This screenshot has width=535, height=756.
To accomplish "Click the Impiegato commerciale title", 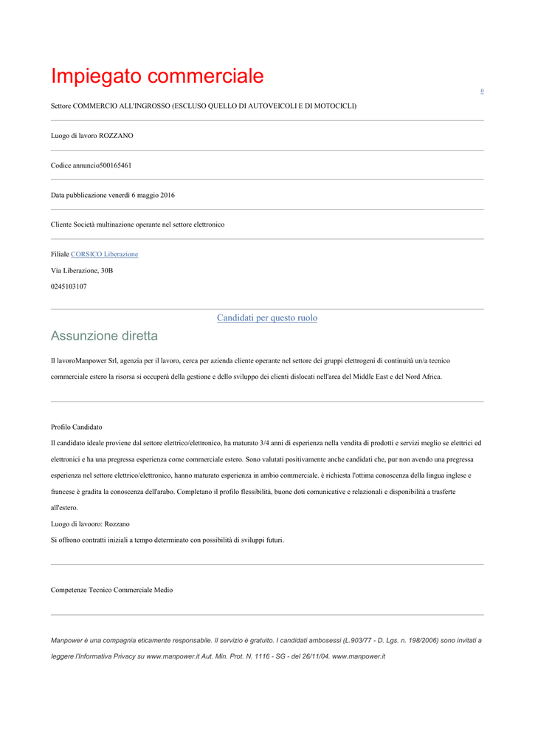I will (x=157, y=76).
